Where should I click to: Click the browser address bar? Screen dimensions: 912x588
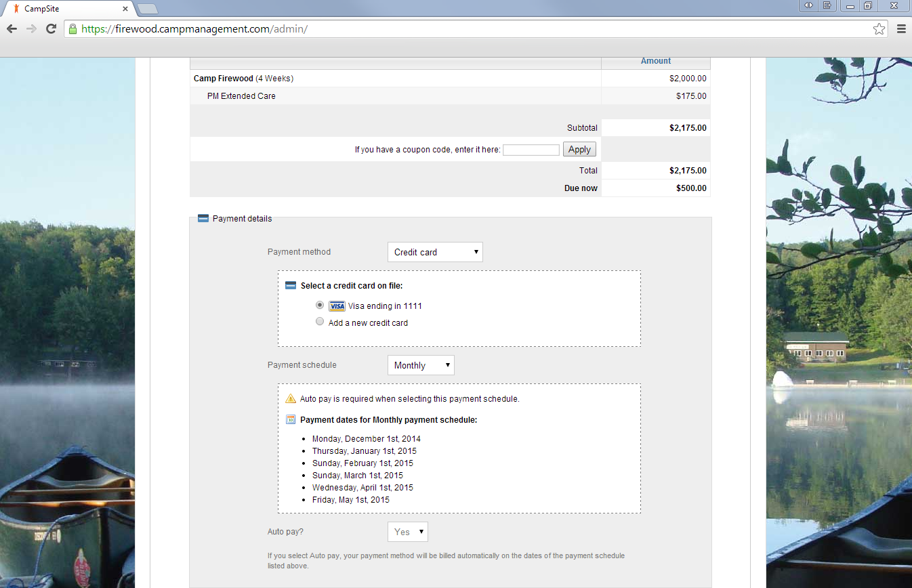(474, 29)
